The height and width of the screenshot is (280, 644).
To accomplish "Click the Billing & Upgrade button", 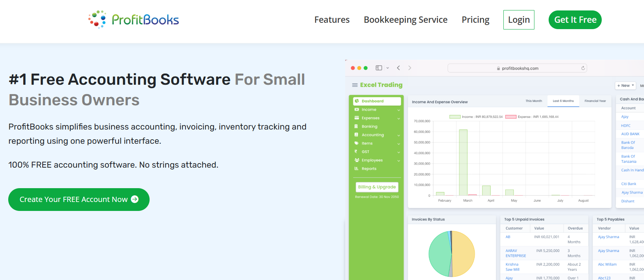I will click(x=377, y=187).
